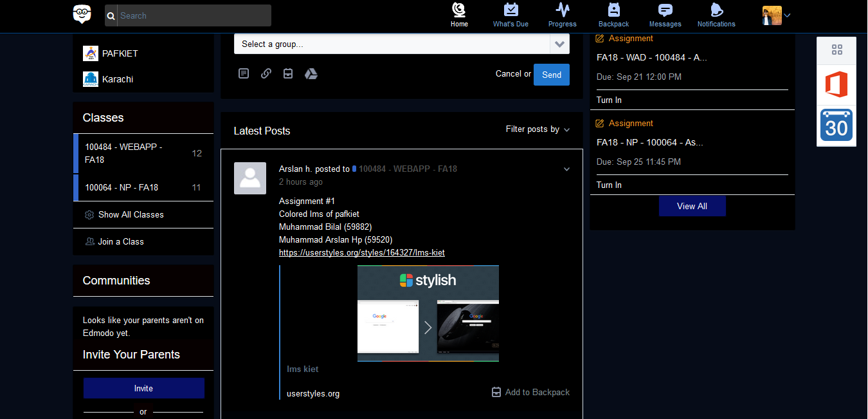Attach a file using the document icon

pyautogui.click(x=244, y=73)
